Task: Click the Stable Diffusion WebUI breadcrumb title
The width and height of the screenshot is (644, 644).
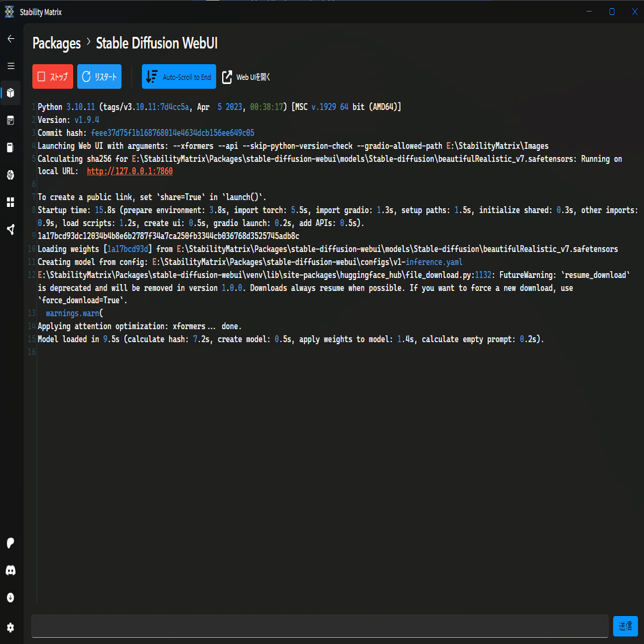Action: [x=157, y=43]
